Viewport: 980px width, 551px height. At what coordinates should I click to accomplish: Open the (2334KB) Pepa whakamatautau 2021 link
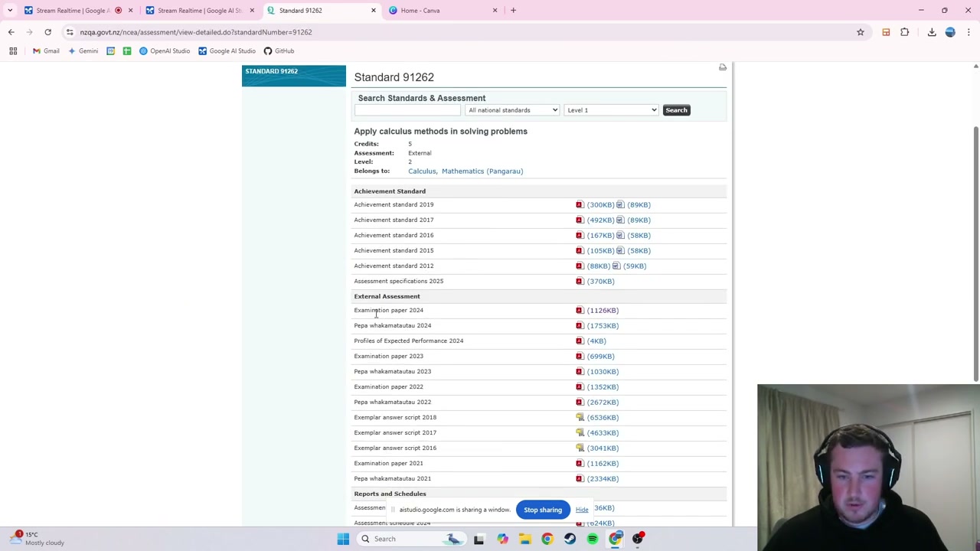[x=603, y=478]
